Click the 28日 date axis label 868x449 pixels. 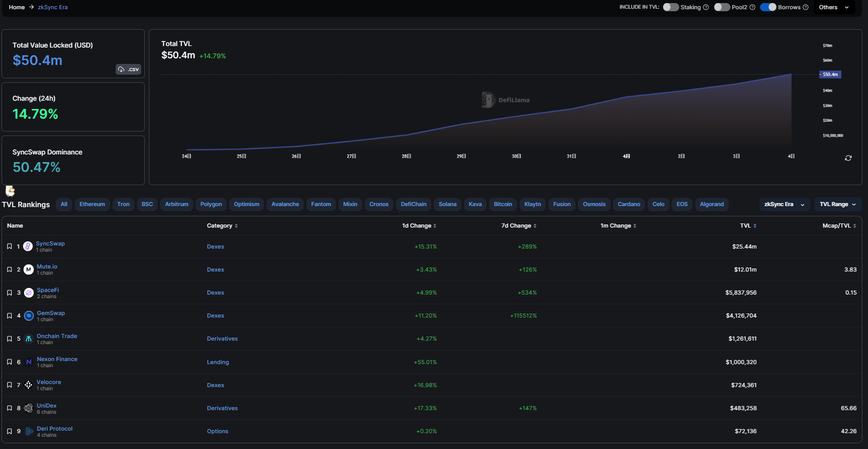point(406,156)
